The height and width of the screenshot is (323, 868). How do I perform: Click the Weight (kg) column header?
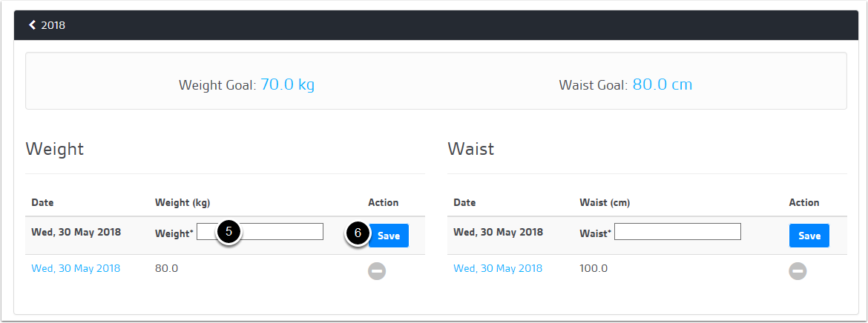coord(183,203)
